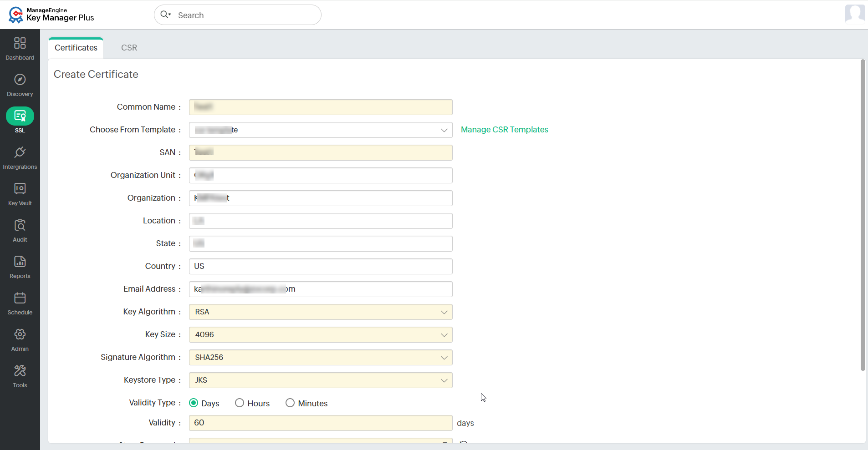Click the SAN input field
868x450 pixels.
pos(321,152)
